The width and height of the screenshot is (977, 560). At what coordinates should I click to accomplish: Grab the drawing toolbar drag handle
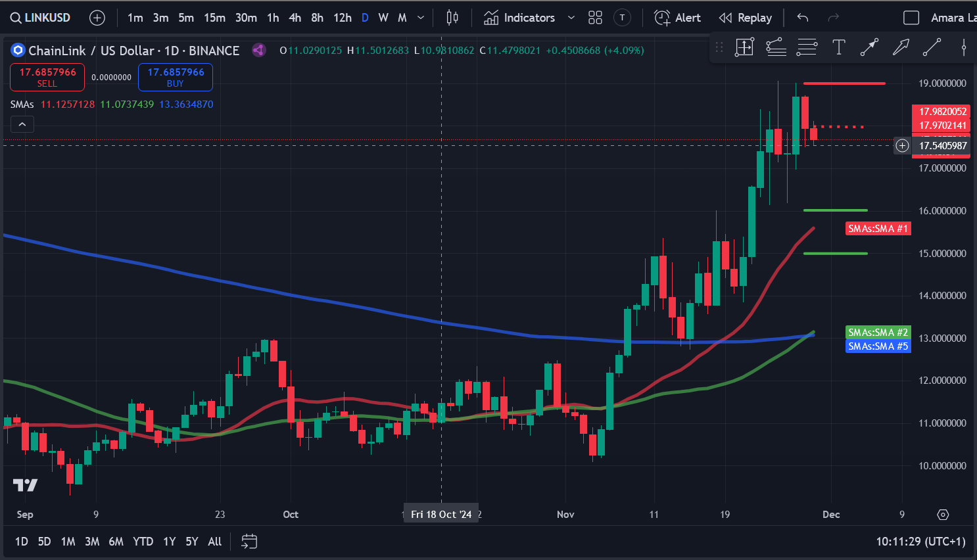point(719,47)
